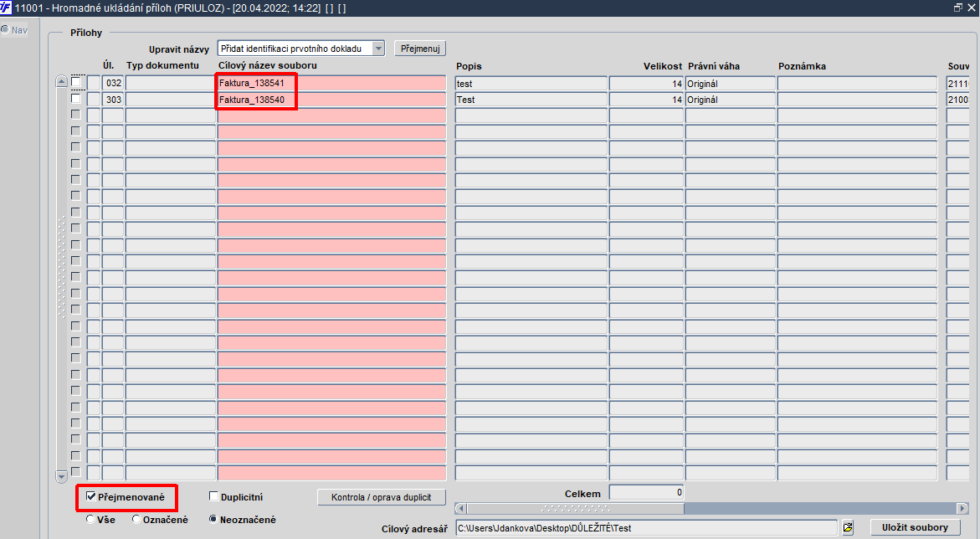980x539 pixels.
Task: Click the Uložit soubory button
Action: pos(915,528)
